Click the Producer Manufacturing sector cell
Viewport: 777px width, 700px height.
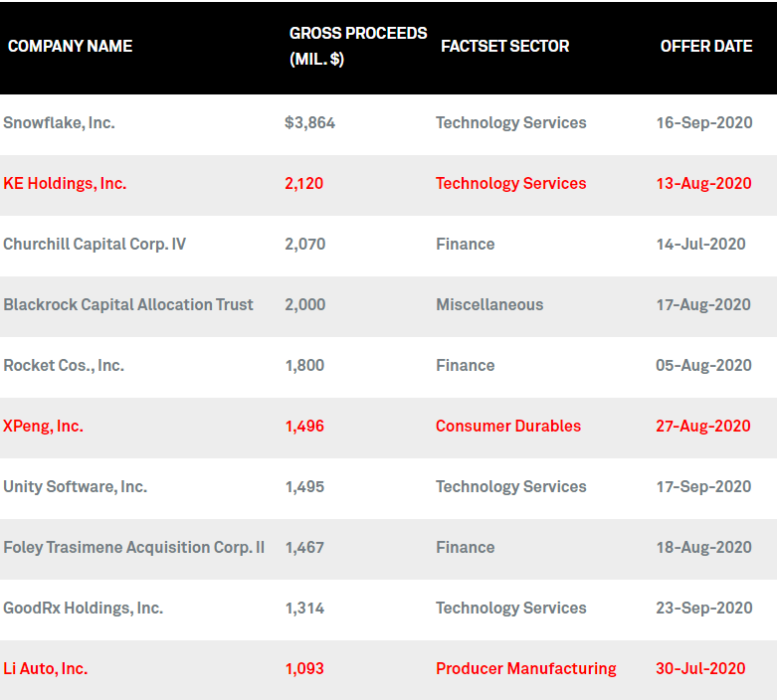[x=526, y=669]
